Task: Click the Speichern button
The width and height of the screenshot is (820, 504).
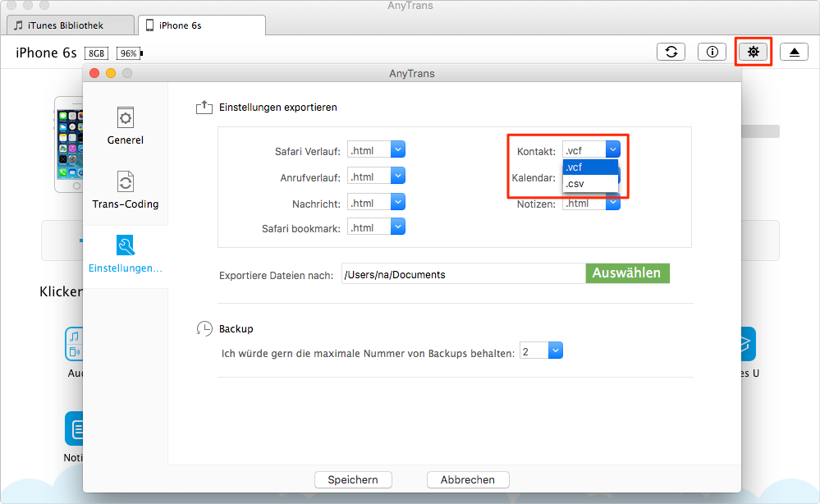Action: (x=353, y=479)
